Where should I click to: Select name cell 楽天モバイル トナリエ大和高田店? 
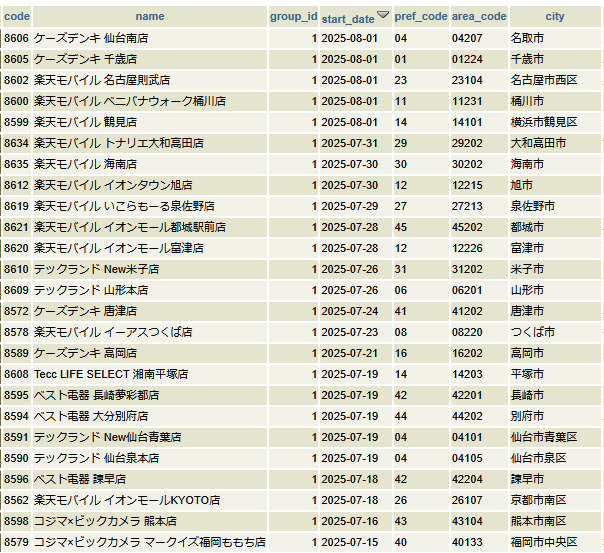tap(150, 143)
